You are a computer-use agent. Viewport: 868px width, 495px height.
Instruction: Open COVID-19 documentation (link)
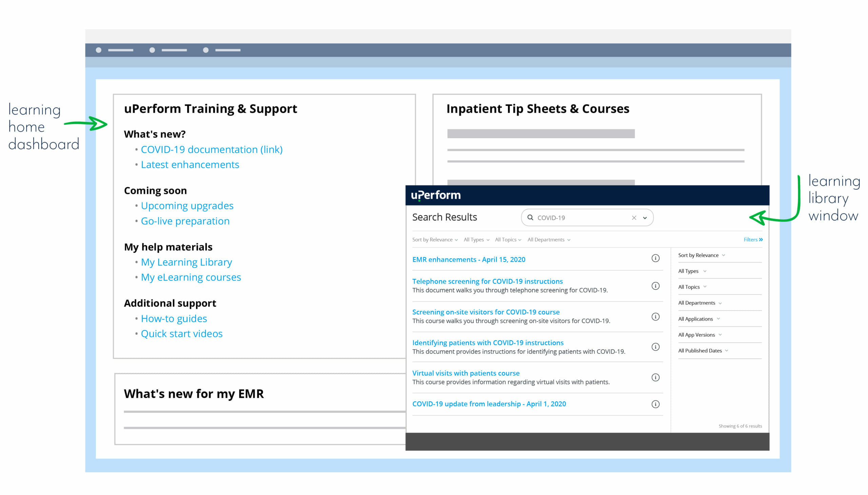point(212,150)
